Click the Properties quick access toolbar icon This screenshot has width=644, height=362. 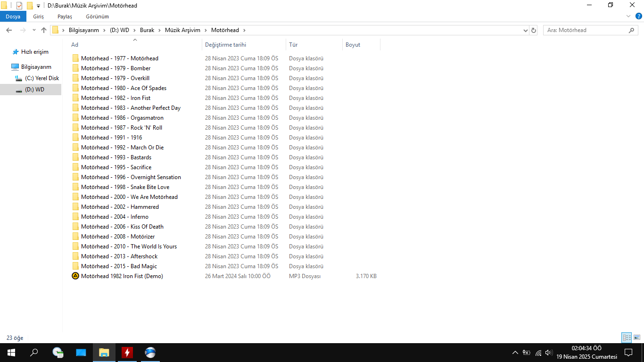(19, 6)
